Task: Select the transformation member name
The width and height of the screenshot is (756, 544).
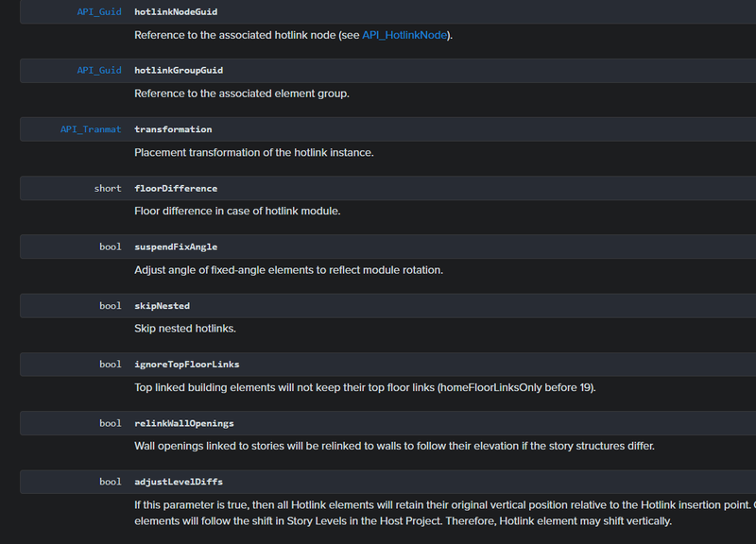Action: point(173,129)
